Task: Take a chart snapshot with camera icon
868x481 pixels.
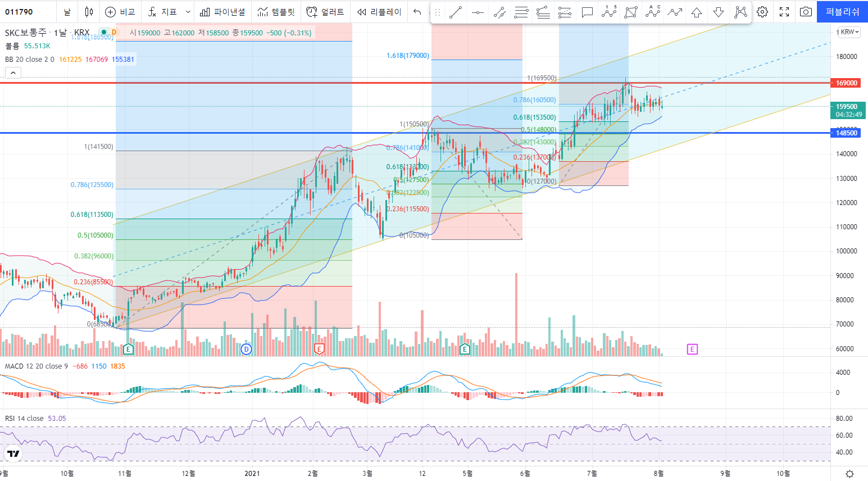Action: tap(806, 12)
